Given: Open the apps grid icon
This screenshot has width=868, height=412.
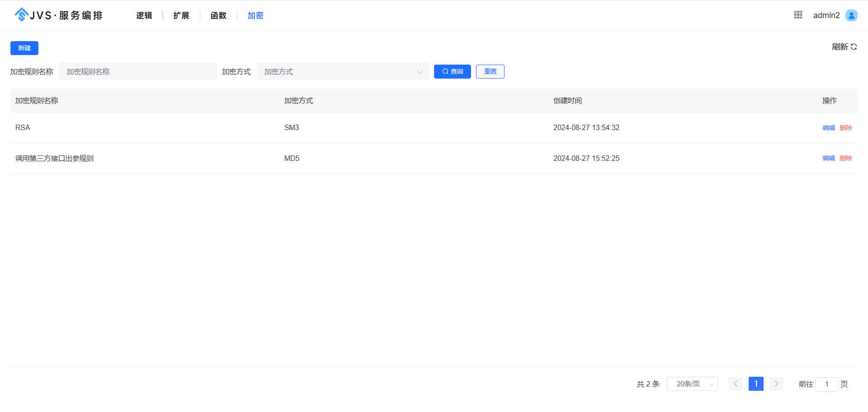Looking at the screenshot, I should tap(798, 15).
